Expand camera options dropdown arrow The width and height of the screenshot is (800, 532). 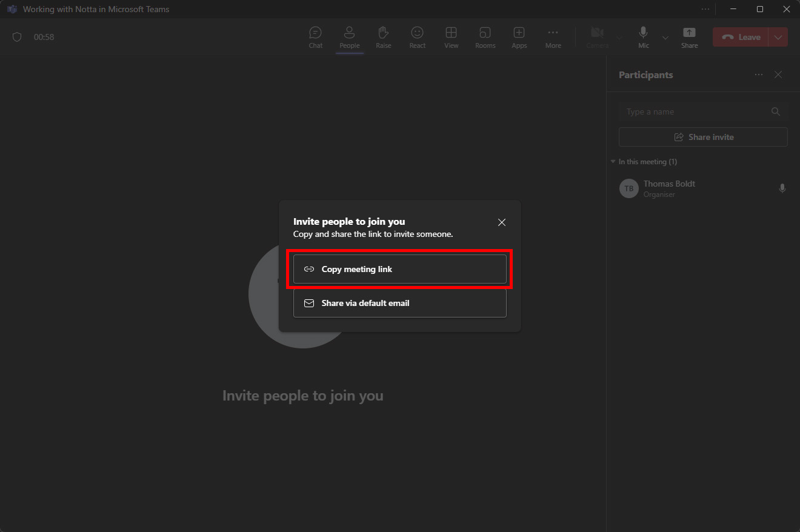619,38
